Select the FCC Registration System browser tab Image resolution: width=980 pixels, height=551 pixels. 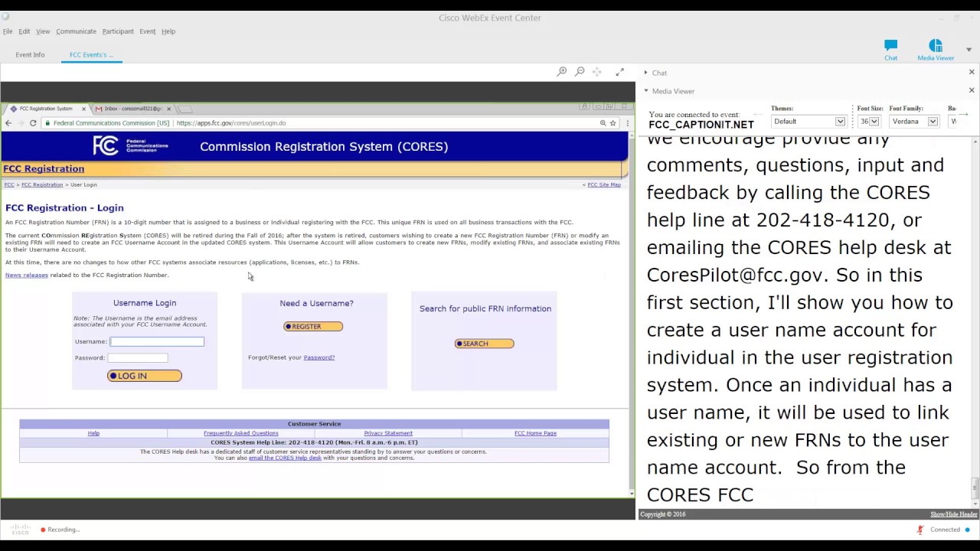pyautogui.click(x=46, y=109)
